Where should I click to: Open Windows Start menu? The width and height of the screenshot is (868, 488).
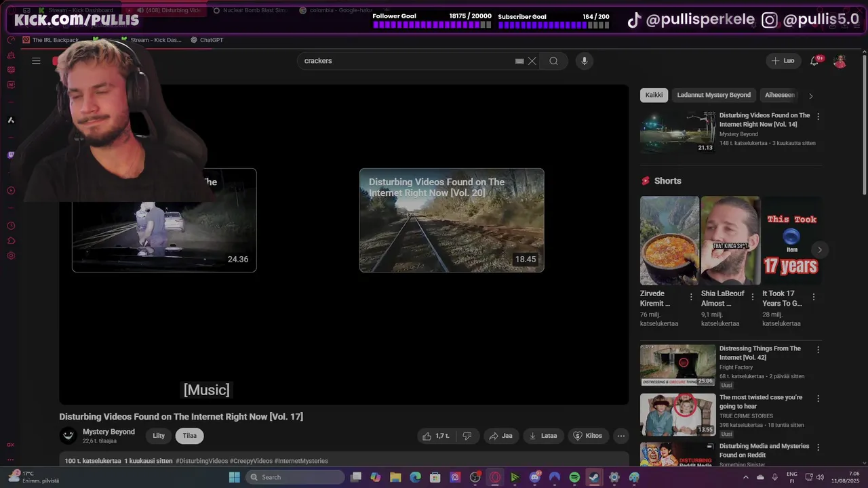point(234,477)
